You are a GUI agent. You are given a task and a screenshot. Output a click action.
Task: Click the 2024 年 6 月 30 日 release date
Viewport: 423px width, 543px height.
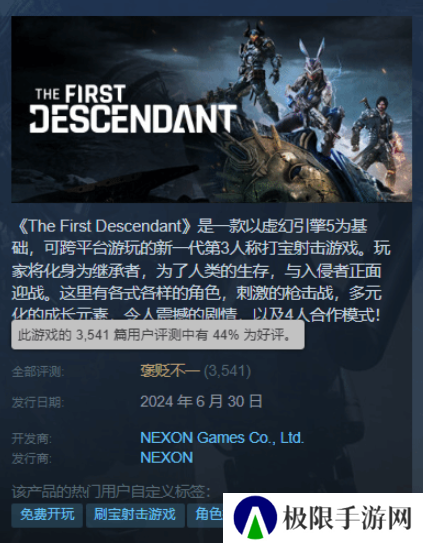pyautogui.click(x=201, y=402)
